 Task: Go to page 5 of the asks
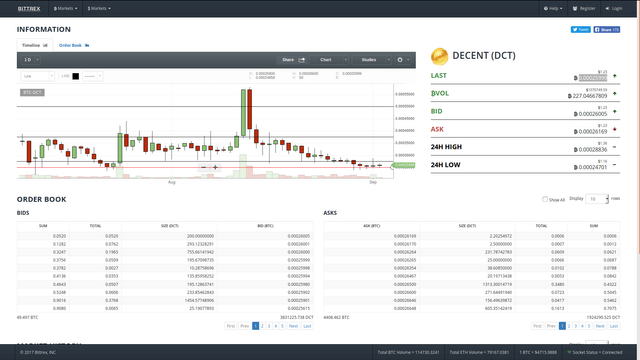point(589,326)
